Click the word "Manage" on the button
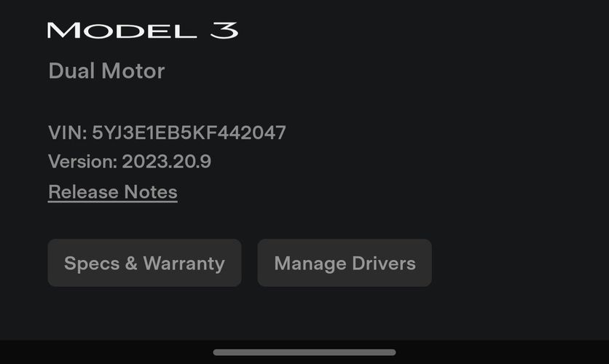This screenshot has height=364, width=609. (310, 264)
